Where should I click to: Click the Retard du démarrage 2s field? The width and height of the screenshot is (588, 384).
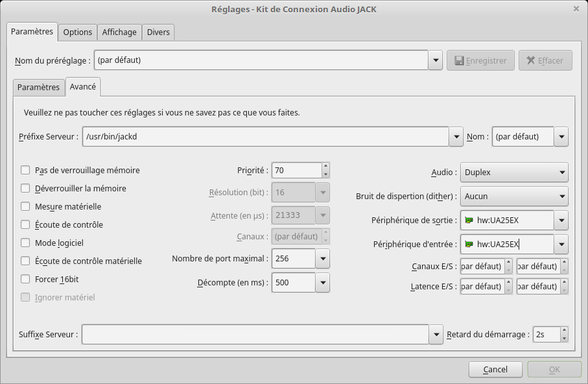pyautogui.click(x=547, y=335)
